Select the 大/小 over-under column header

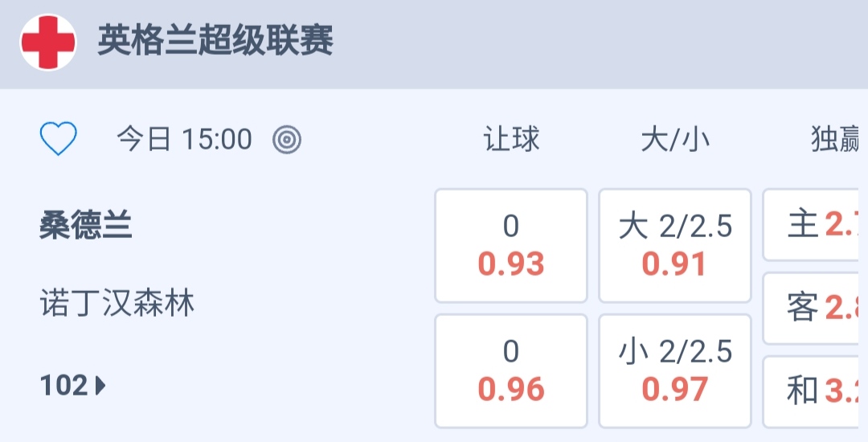675,140
